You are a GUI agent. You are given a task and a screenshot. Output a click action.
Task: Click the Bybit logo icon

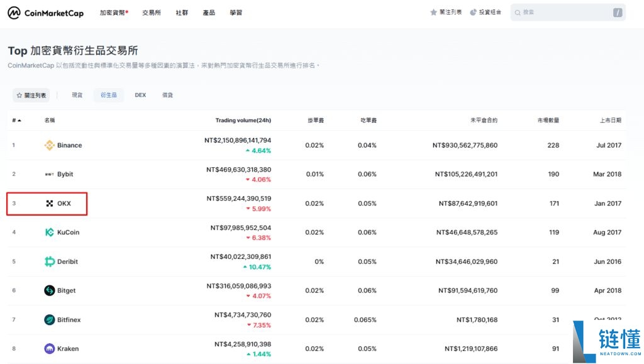(x=49, y=174)
